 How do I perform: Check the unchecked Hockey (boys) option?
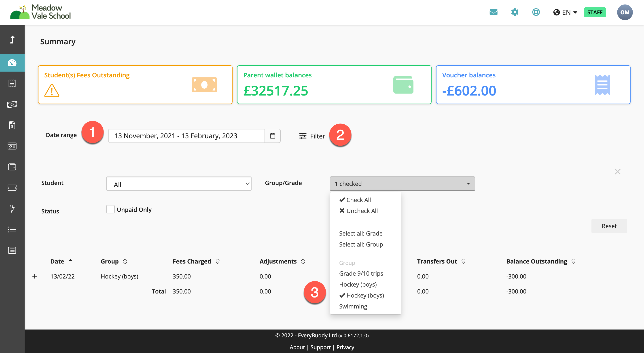click(x=358, y=285)
